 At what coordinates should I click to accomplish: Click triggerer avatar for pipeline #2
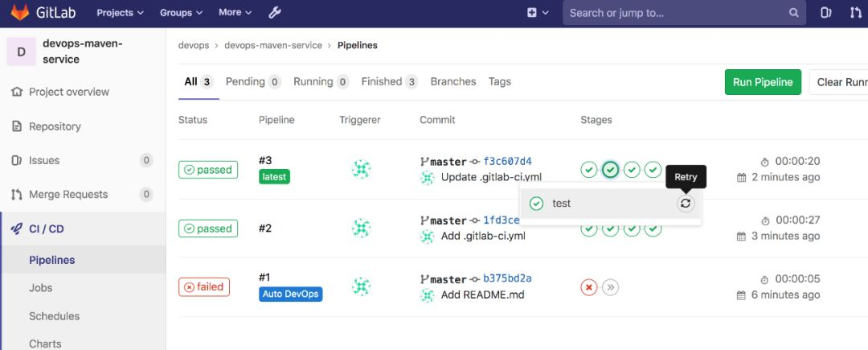tap(361, 229)
